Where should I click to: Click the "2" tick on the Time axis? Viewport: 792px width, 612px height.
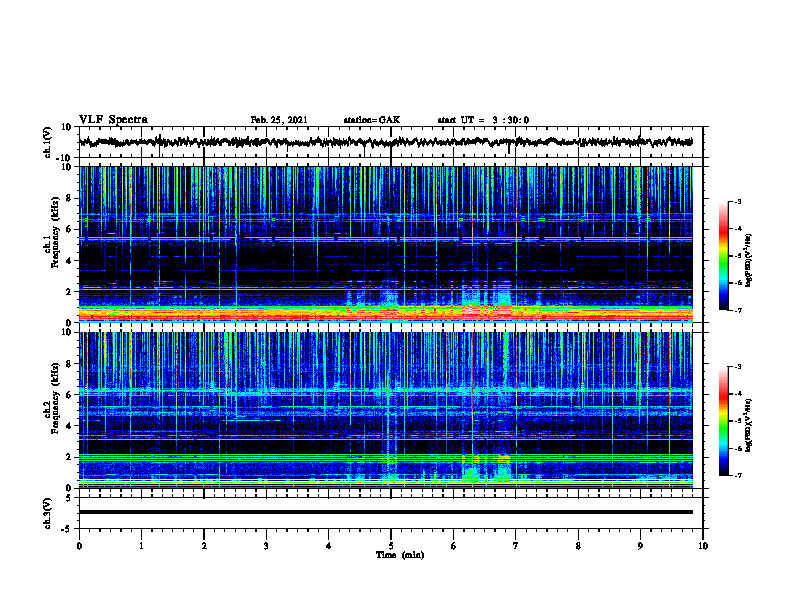[x=204, y=546]
